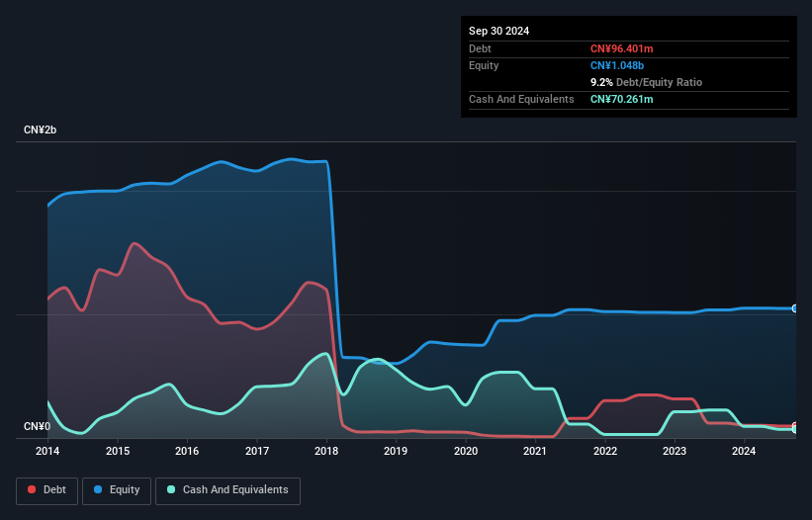Click the 2017 x-axis year label
This screenshot has height=520, width=812.
click(257, 451)
